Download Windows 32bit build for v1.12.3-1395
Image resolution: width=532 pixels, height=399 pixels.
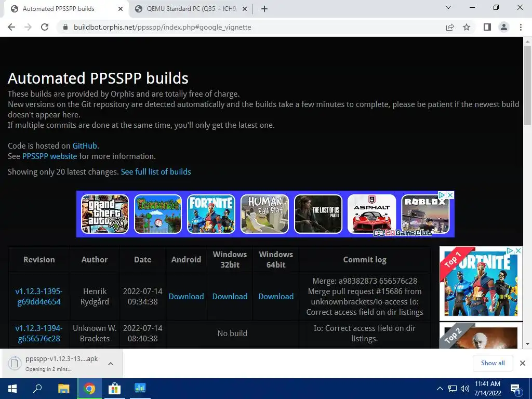point(230,297)
